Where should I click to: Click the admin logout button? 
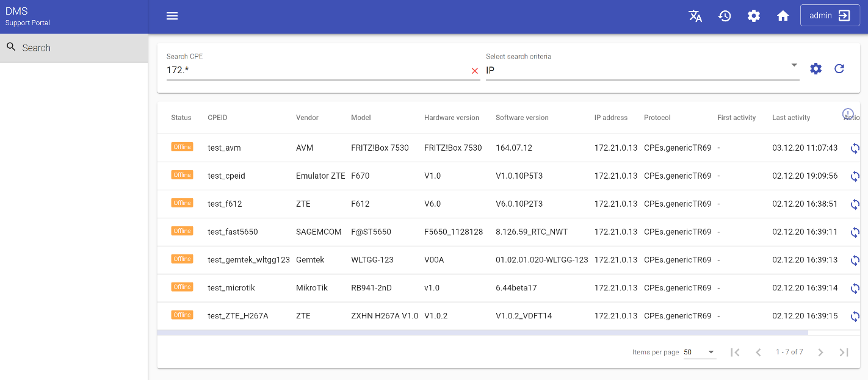click(x=830, y=16)
